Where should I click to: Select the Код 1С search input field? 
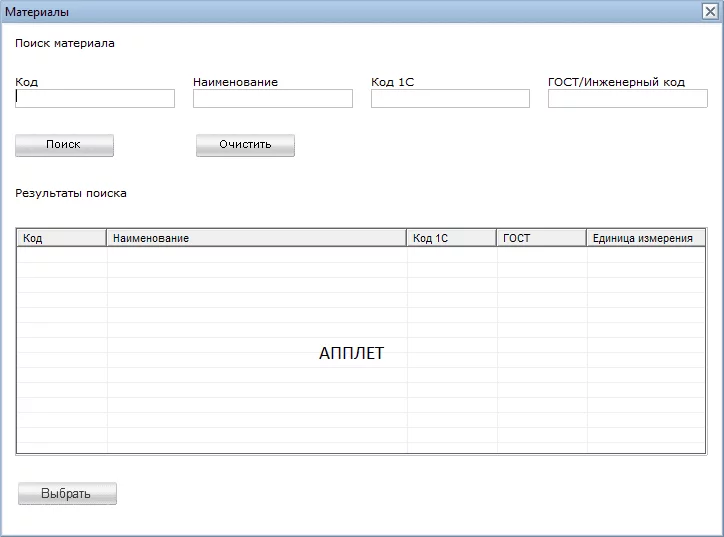(x=450, y=98)
